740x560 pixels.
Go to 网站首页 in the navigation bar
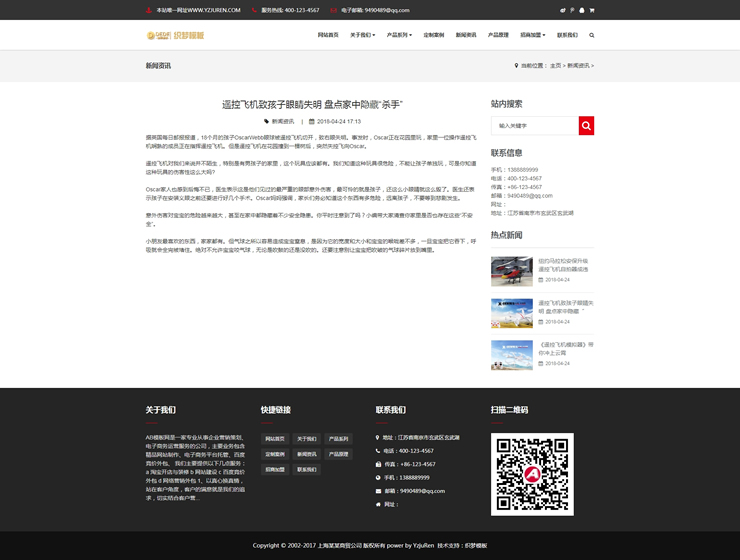tap(328, 35)
